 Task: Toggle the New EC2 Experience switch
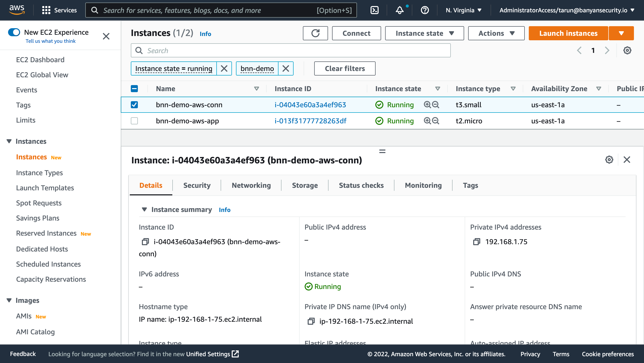[x=14, y=32]
